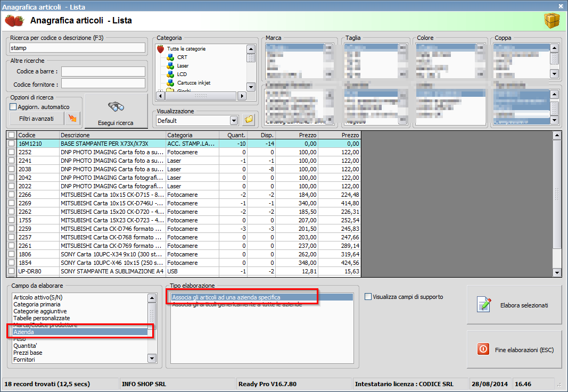Open the Visualizzazione Default dropdown
The width and height of the screenshot is (568, 392).
click(x=234, y=121)
